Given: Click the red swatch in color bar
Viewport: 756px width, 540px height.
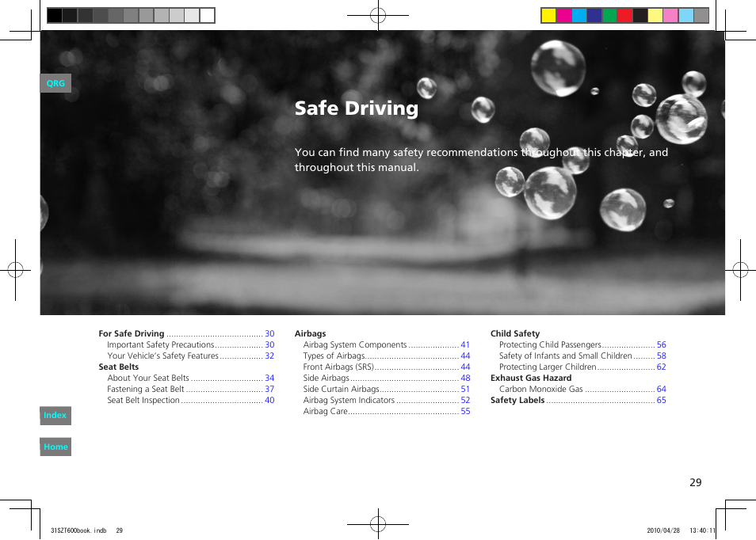Looking at the screenshot, I should (625, 15).
